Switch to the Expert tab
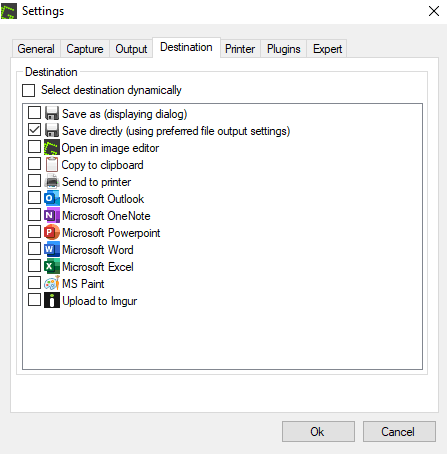Viewport: 447px width, 454px height. click(327, 49)
